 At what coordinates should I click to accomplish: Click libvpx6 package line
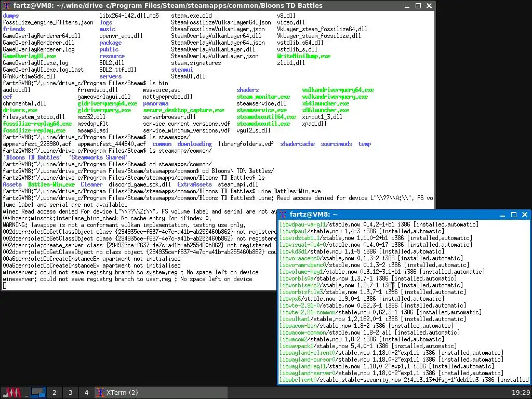[362, 299]
